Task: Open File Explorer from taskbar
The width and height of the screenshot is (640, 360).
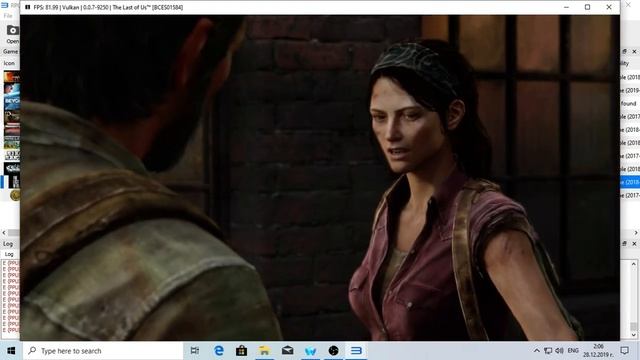Action: (x=264, y=351)
